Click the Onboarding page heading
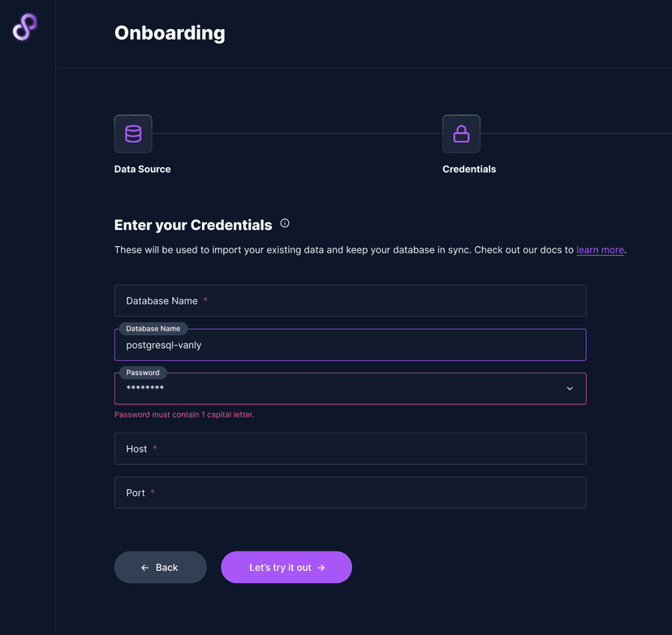 [170, 33]
